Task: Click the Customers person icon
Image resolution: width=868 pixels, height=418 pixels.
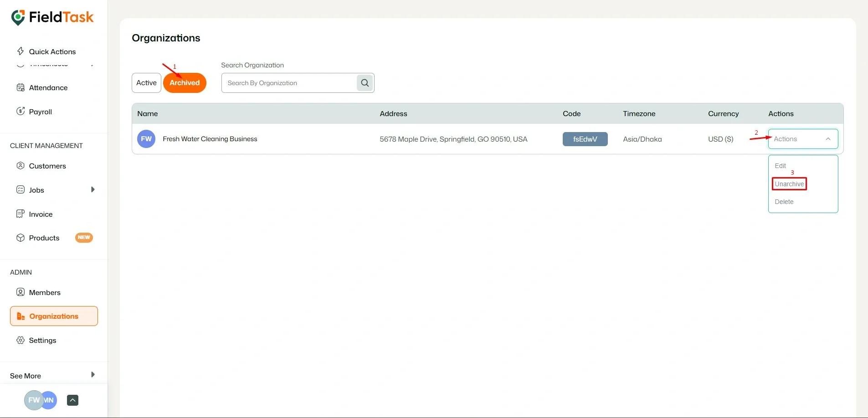Action: coord(21,166)
